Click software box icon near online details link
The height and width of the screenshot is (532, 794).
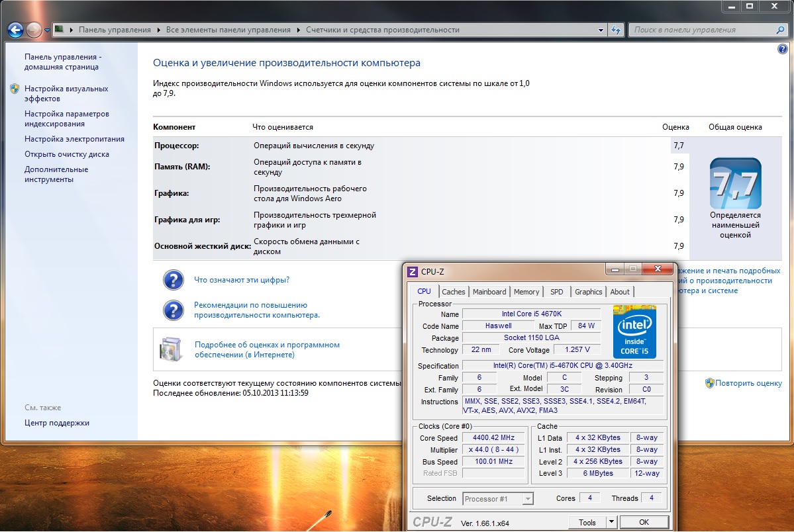pyautogui.click(x=171, y=349)
